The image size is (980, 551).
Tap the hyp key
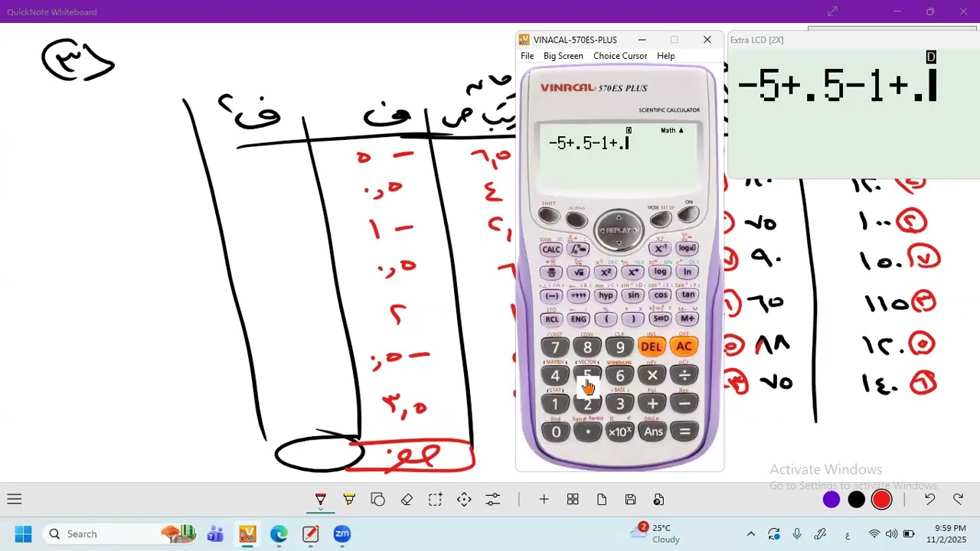pos(606,295)
